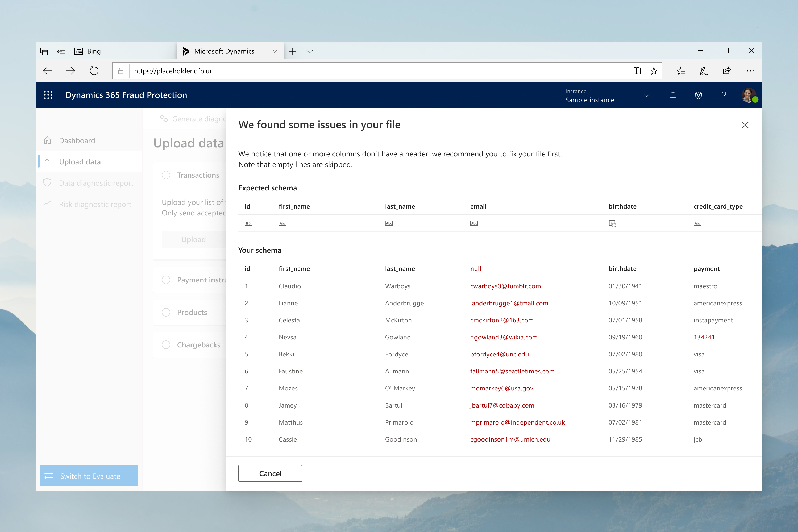Click the Goodinson last name cell
The height and width of the screenshot is (532, 798).
click(401, 439)
